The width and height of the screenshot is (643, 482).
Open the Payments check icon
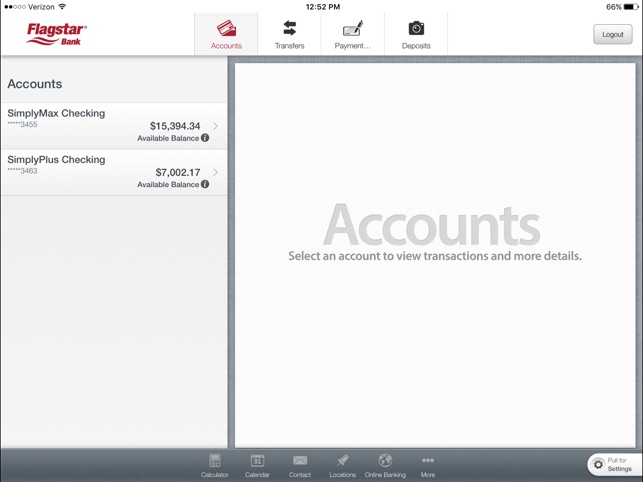(353, 28)
